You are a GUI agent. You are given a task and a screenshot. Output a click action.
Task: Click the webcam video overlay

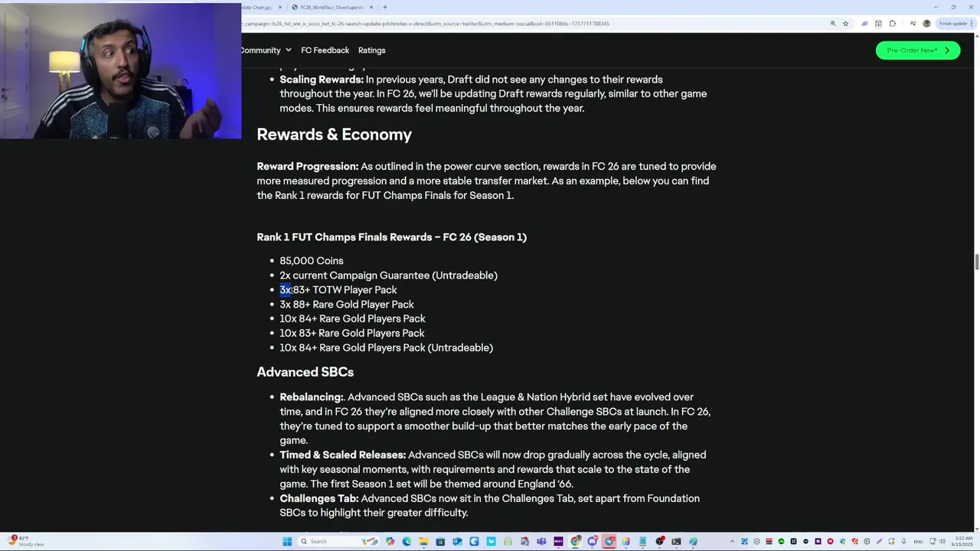pos(120,70)
